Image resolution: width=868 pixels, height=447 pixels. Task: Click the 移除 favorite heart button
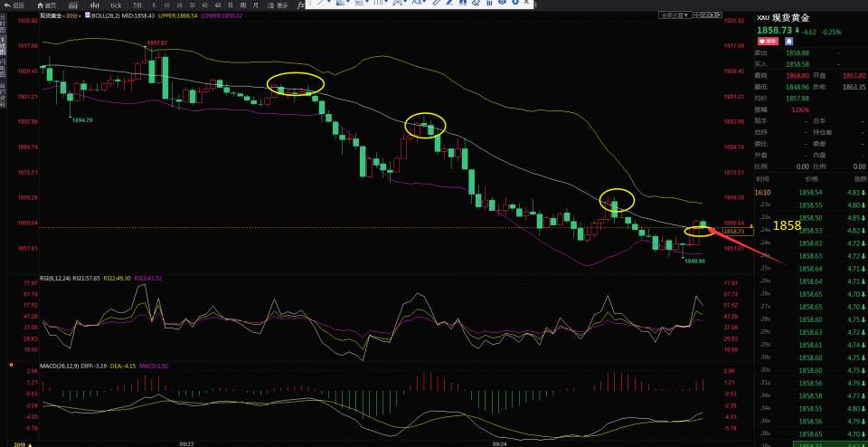click(769, 42)
